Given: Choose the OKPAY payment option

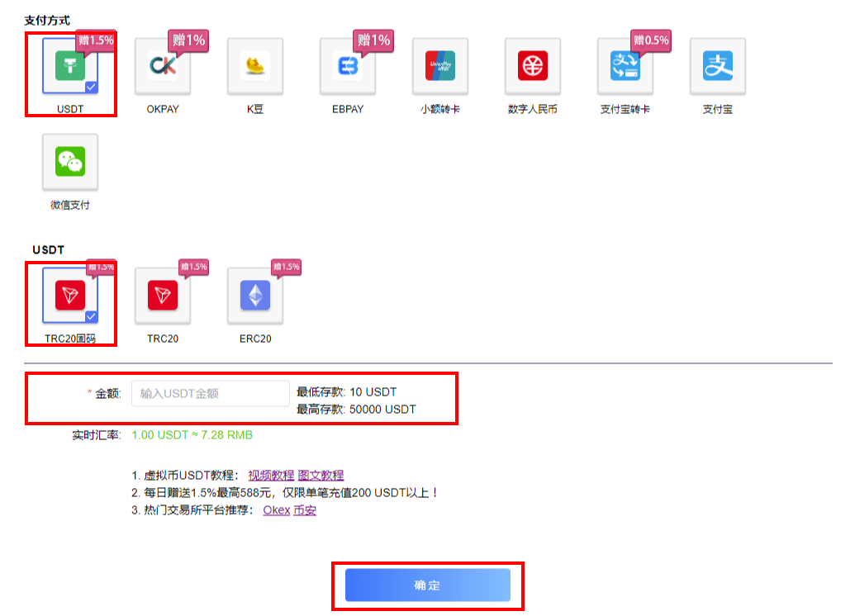Looking at the screenshot, I should pyautogui.click(x=163, y=66).
